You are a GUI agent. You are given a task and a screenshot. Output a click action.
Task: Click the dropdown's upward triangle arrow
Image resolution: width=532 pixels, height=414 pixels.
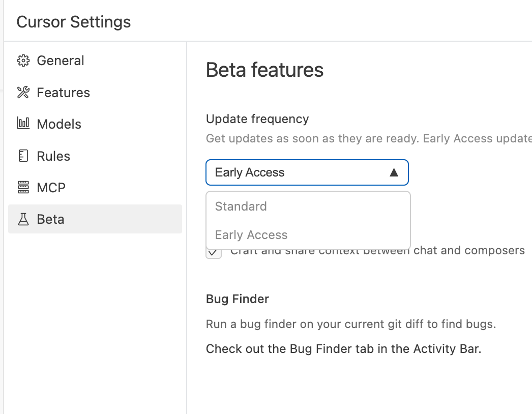[x=394, y=172]
